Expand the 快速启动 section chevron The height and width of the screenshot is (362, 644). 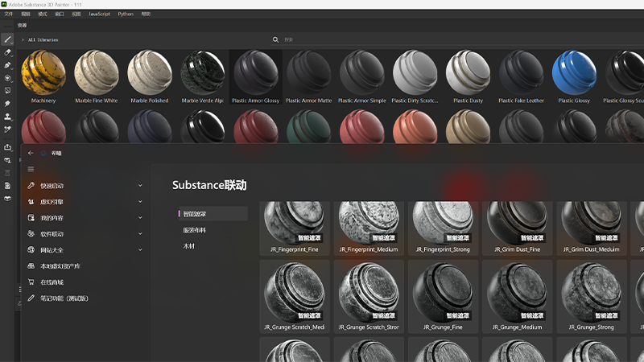click(x=140, y=186)
